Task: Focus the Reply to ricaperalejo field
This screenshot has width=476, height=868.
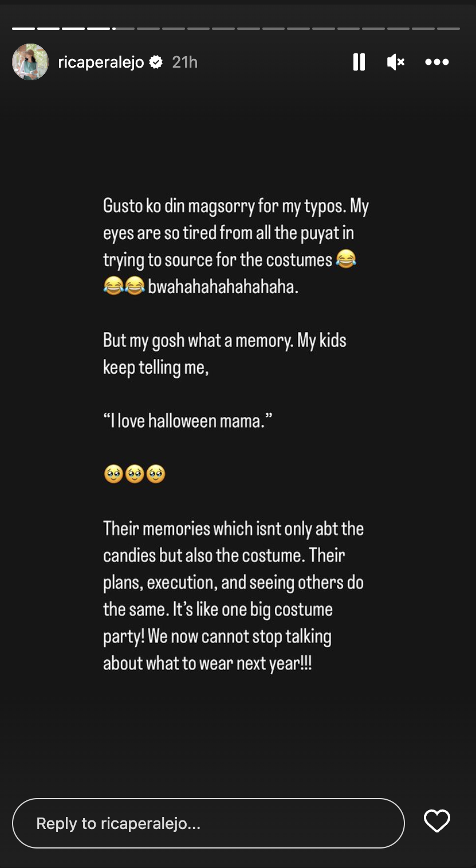Action: (x=209, y=823)
